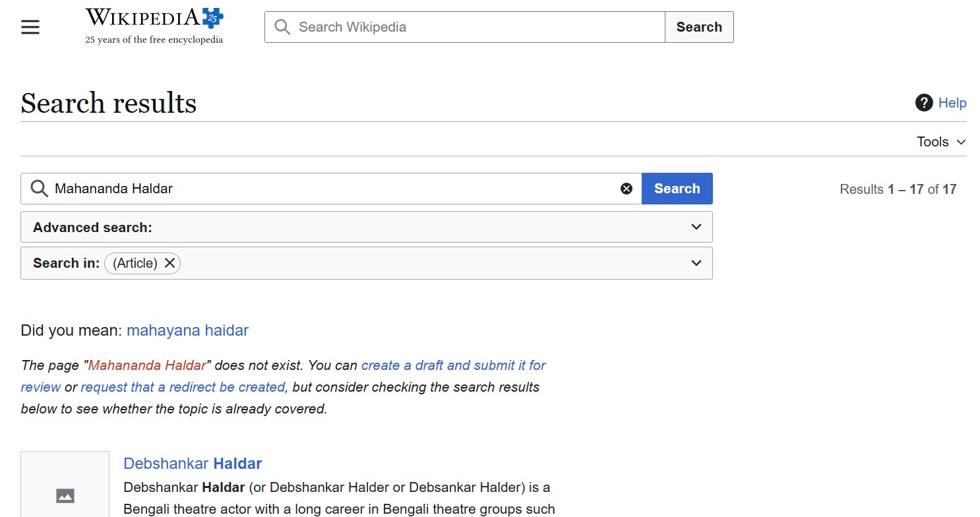
Task: Open the Help link
Action: click(x=952, y=103)
